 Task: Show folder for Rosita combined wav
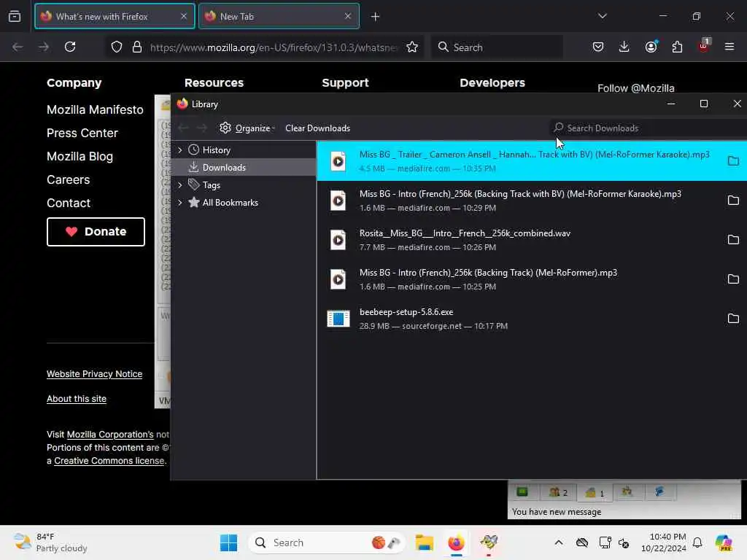coord(733,239)
